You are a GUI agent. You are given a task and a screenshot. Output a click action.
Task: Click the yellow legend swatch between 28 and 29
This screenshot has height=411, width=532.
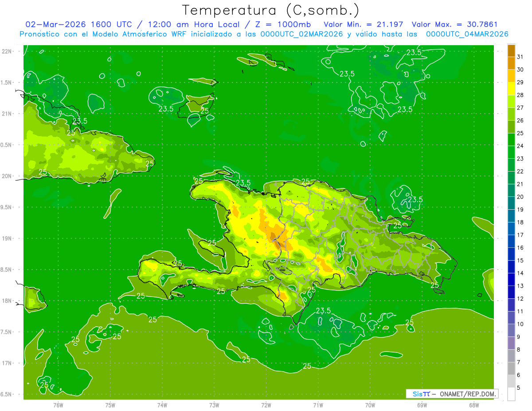(x=511, y=89)
